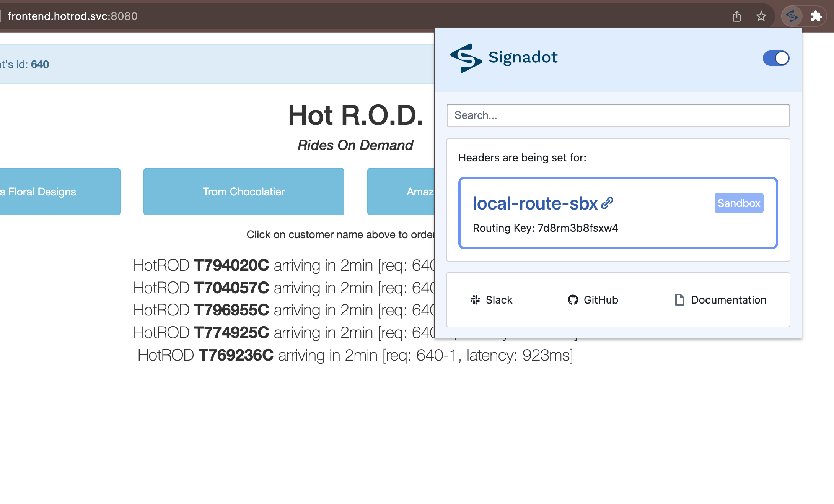The image size is (834, 504).
Task: Click the Signadot logo in popup header
Action: pos(466,58)
